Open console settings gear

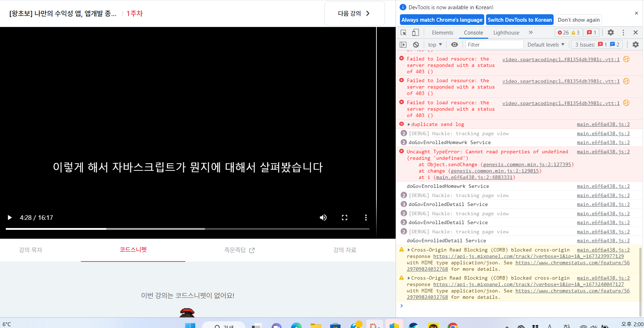coord(635,44)
